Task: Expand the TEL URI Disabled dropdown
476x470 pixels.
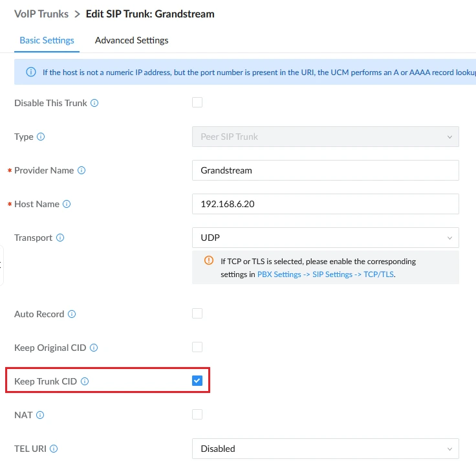Action: (x=325, y=449)
